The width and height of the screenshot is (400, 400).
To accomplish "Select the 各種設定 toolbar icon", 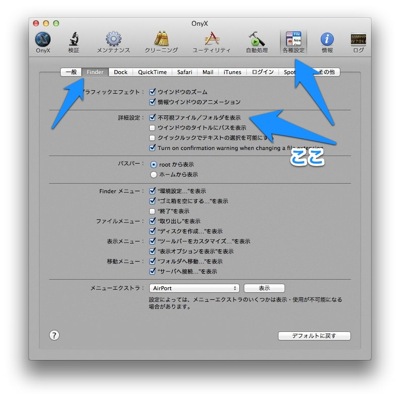I will click(x=293, y=42).
